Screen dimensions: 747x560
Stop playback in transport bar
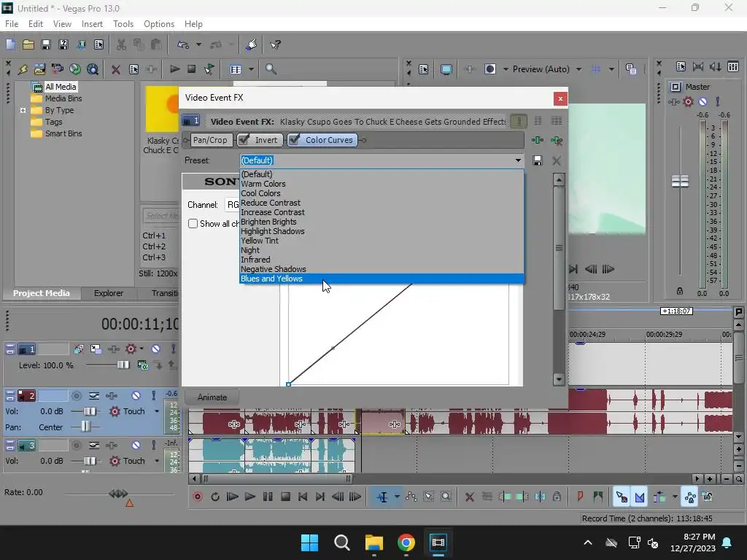285,497
